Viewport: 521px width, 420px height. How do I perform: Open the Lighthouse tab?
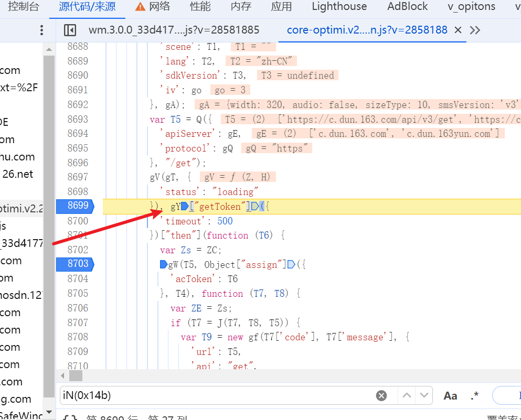pyautogui.click(x=339, y=7)
